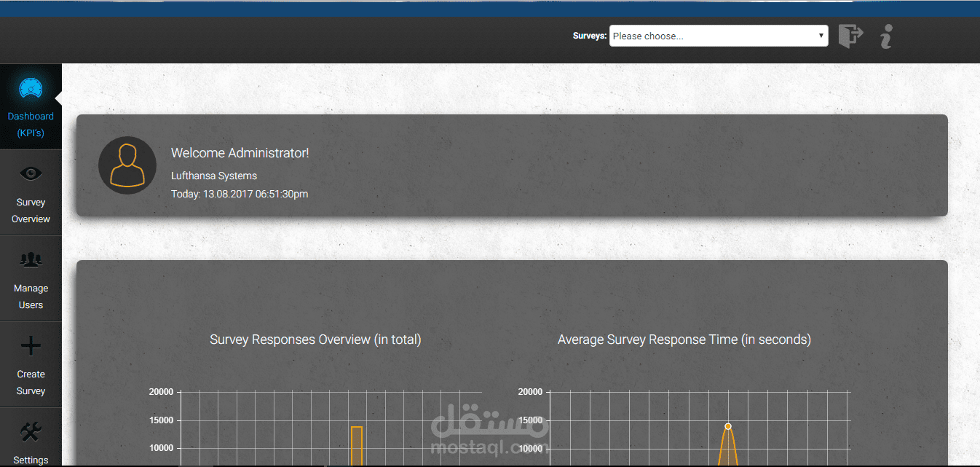Click the logout door icon
Screen dimensions: 980x467
(850, 36)
